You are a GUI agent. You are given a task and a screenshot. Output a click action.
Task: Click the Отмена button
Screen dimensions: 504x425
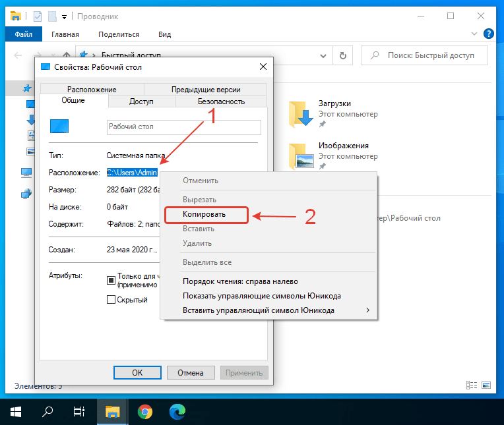pyautogui.click(x=191, y=373)
